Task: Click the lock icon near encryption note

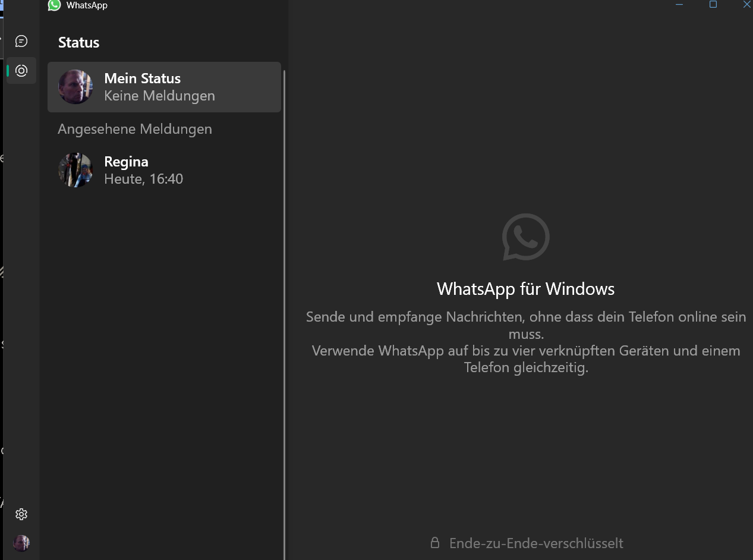Action: coord(435,543)
